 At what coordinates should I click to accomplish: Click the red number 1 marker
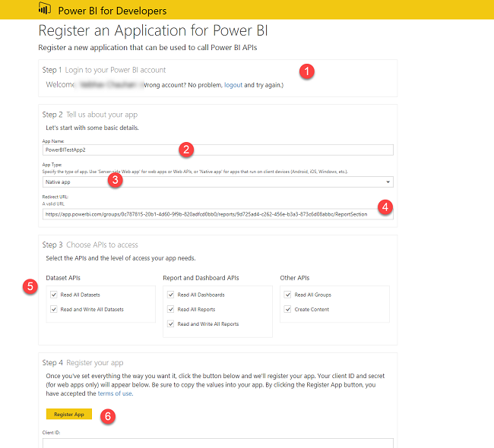(307, 71)
